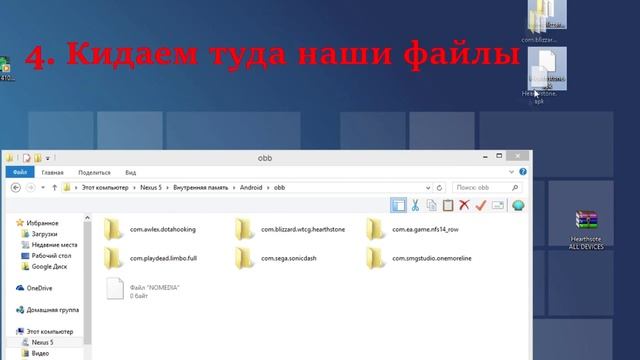The width and height of the screenshot is (640, 360).
Task: Toggle the preview pane layout icon
Action: point(398,205)
